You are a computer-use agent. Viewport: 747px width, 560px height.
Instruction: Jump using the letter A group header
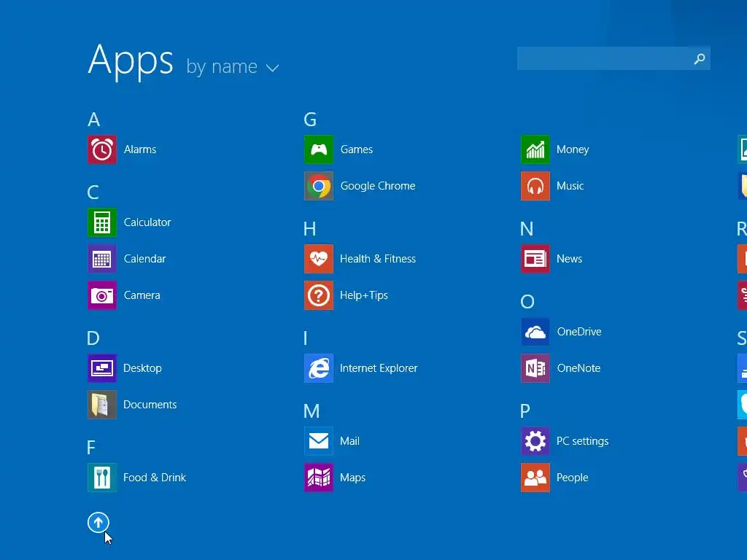(x=94, y=120)
